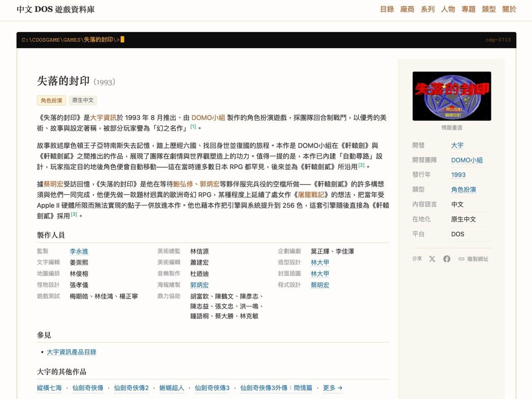
Task: Open the 類型 navigation link
Action: [x=489, y=9]
